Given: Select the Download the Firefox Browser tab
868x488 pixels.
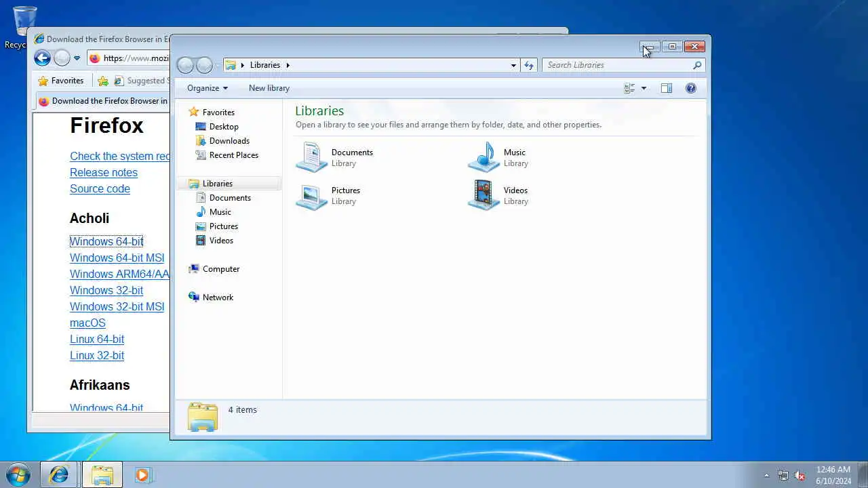Looking at the screenshot, I should [x=102, y=101].
